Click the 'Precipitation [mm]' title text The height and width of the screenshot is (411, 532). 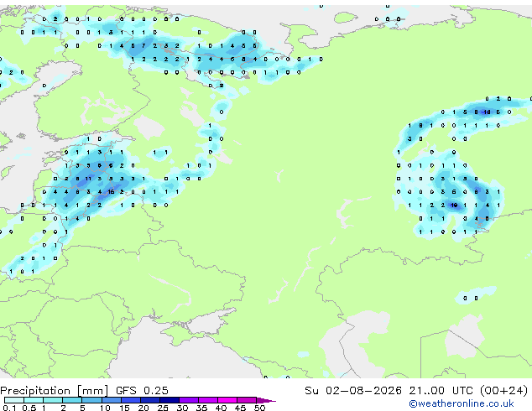click(x=55, y=391)
